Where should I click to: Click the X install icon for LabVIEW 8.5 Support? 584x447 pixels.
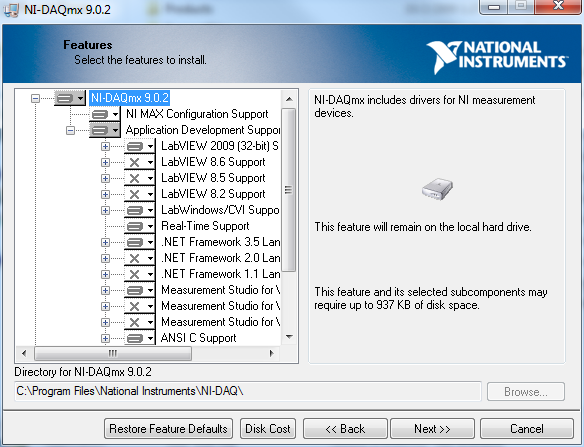click(x=135, y=178)
